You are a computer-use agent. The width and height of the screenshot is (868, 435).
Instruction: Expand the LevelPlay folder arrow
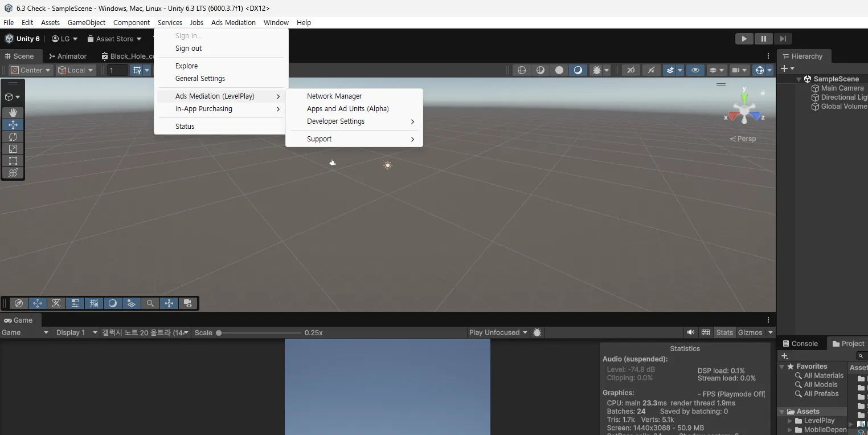(790, 421)
